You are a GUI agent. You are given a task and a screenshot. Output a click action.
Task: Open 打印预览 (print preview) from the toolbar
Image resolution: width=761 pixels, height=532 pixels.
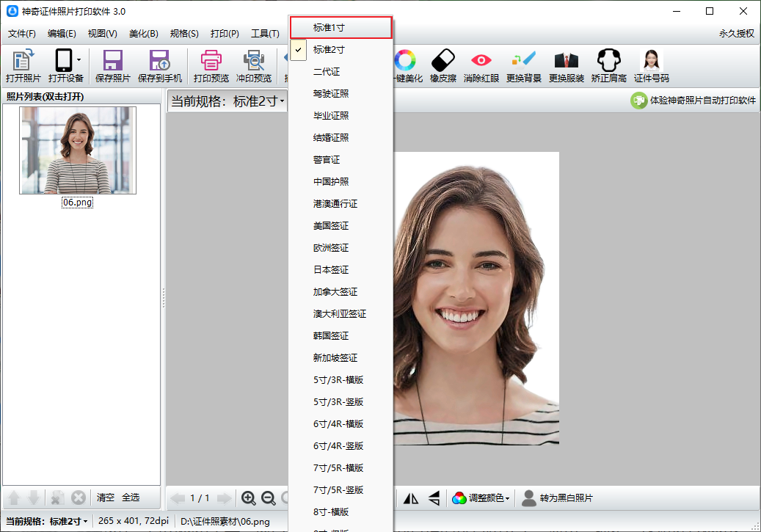tap(211, 65)
